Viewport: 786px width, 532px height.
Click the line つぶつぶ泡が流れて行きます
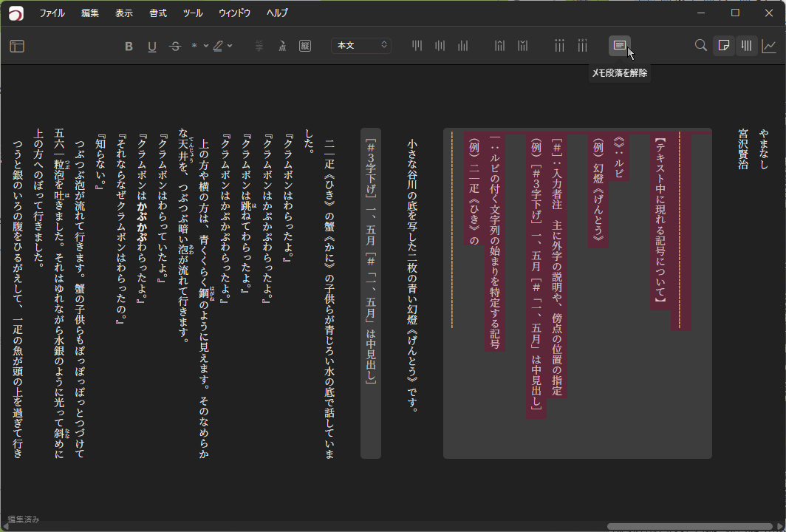pyautogui.click(x=81, y=299)
